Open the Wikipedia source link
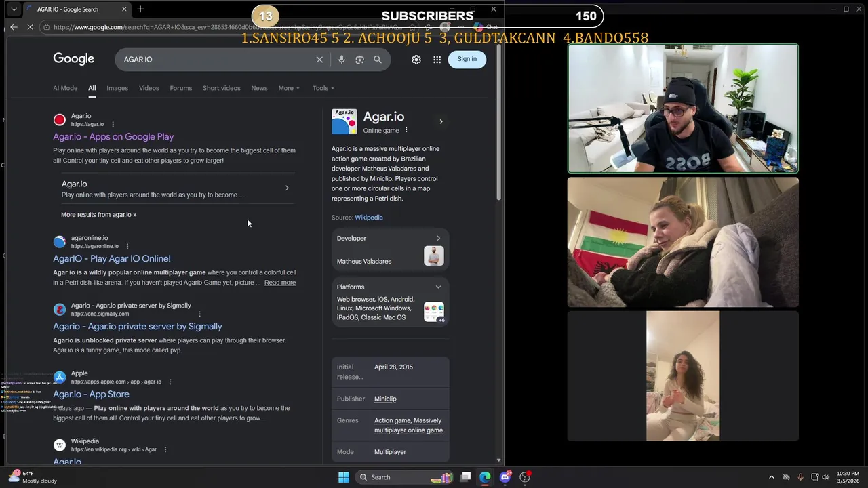This screenshot has width=868, height=488. (x=369, y=218)
